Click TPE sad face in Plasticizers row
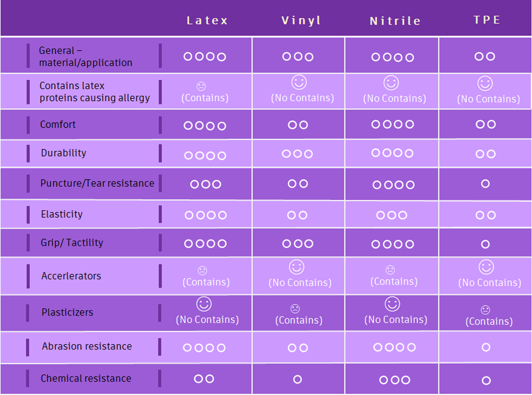The width and height of the screenshot is (532, 395). coord(485,310)
